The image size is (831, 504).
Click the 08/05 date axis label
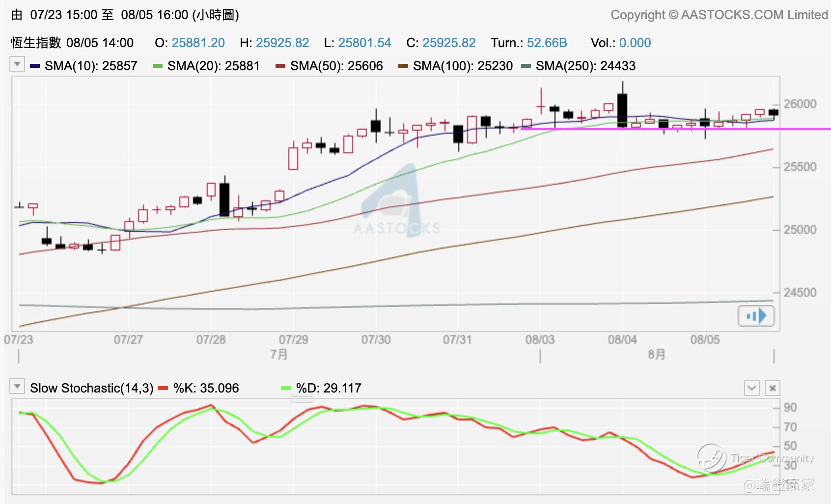[x=705, y=339]
